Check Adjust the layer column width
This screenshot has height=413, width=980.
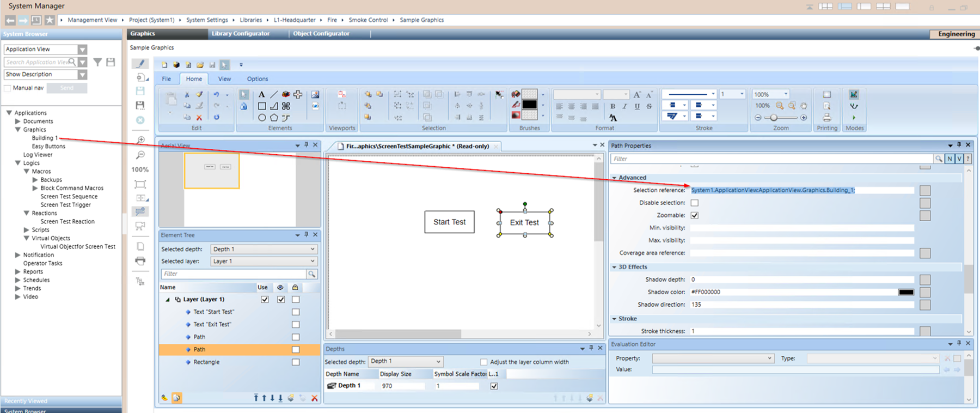tap(483, 362)
